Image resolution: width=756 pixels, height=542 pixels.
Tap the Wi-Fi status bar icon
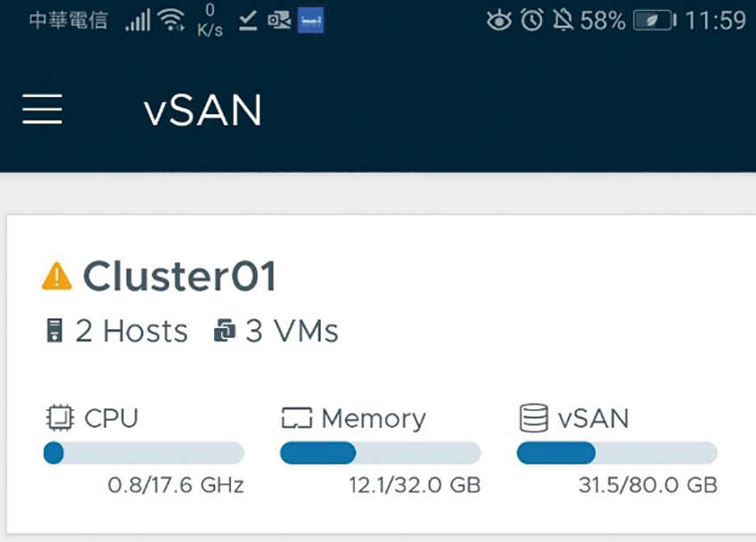click(171, 21)
